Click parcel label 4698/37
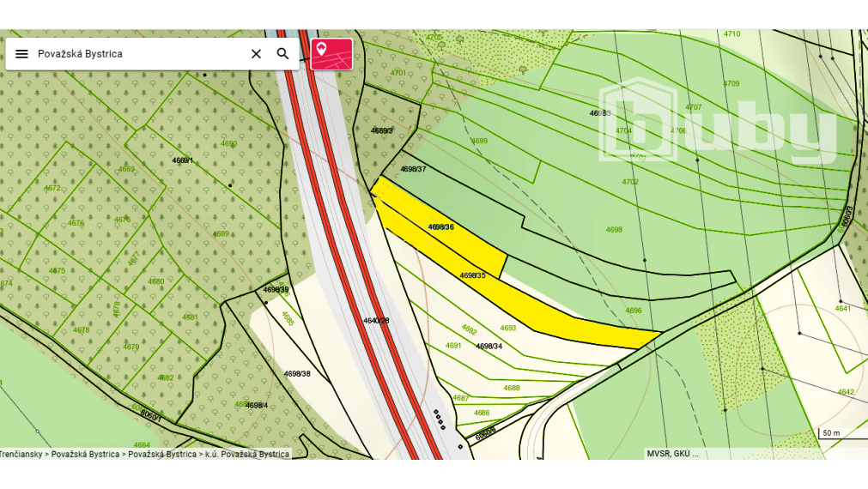The width and height of the screenshot is (868, 489). (x=413, y=169)
